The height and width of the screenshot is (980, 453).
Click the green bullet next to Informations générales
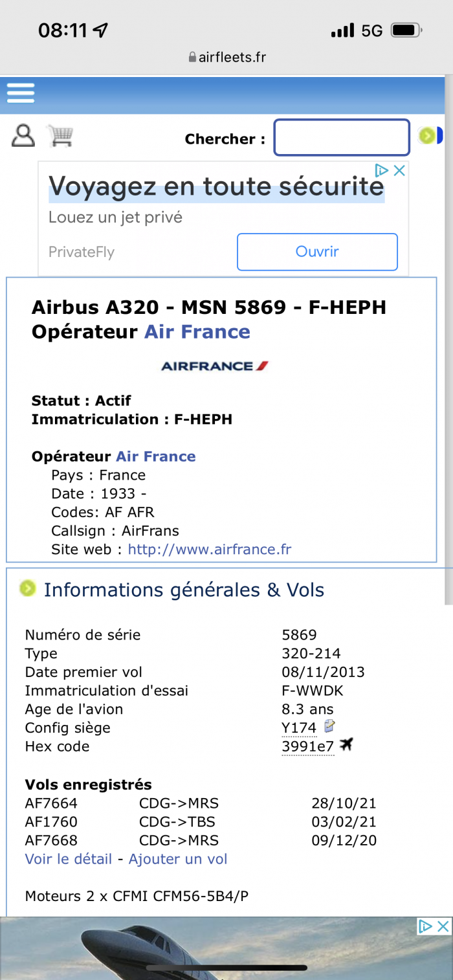point(27,588)
